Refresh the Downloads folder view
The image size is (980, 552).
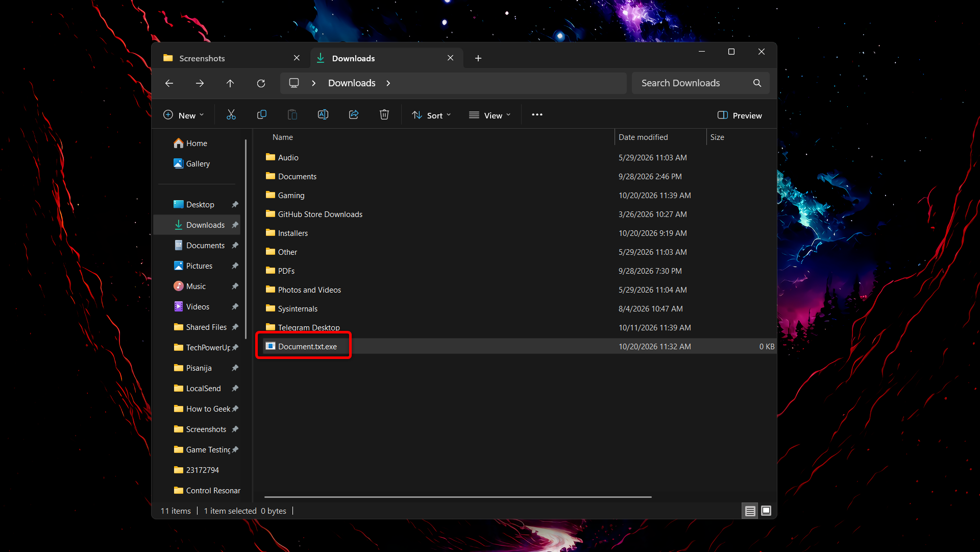click(261, 83)
